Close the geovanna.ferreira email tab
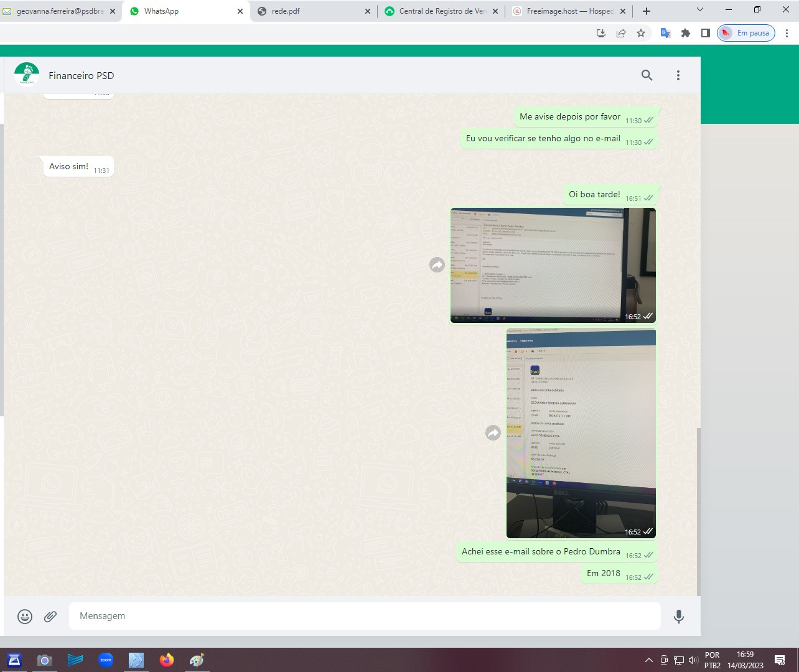The image size is (799, 672). click(x=113, y=11)
